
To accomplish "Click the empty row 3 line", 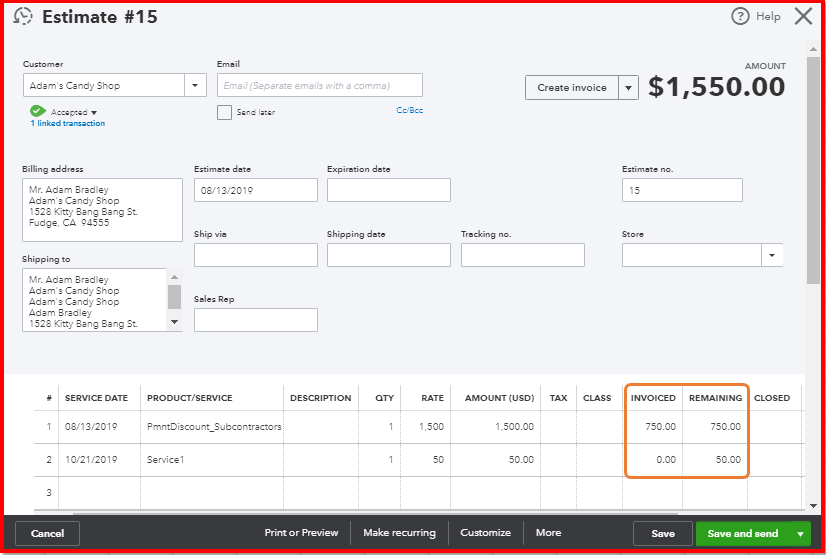I will tap(419, 493).
